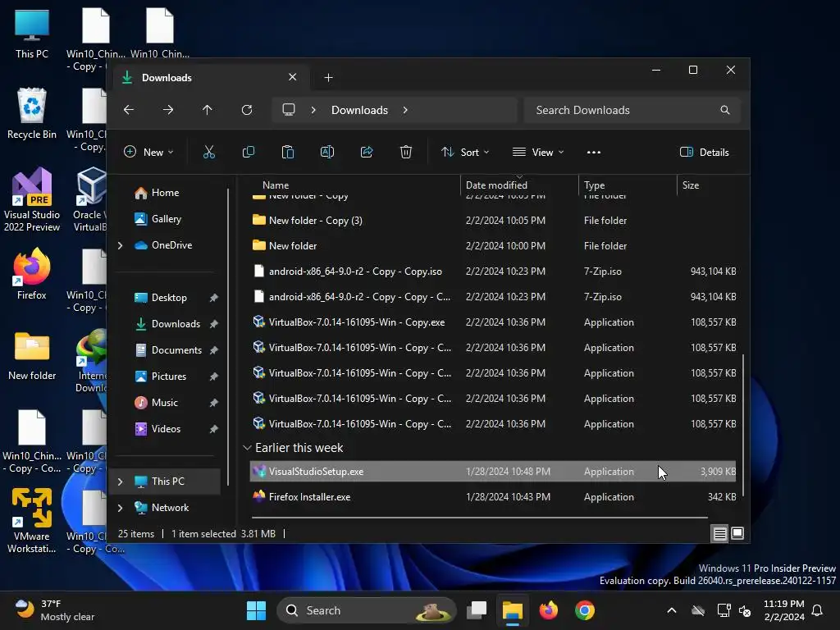Go forward with the right arrow

pos(168,110)
